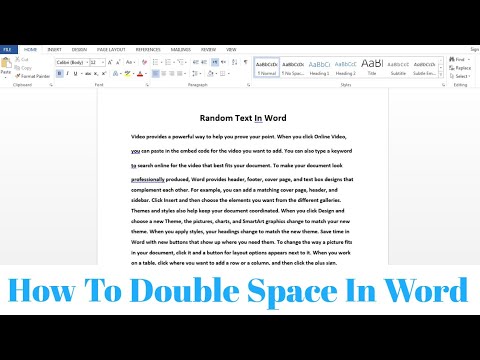Open the font size dropdown
This screenshot has width=480, height=360.
103,62
